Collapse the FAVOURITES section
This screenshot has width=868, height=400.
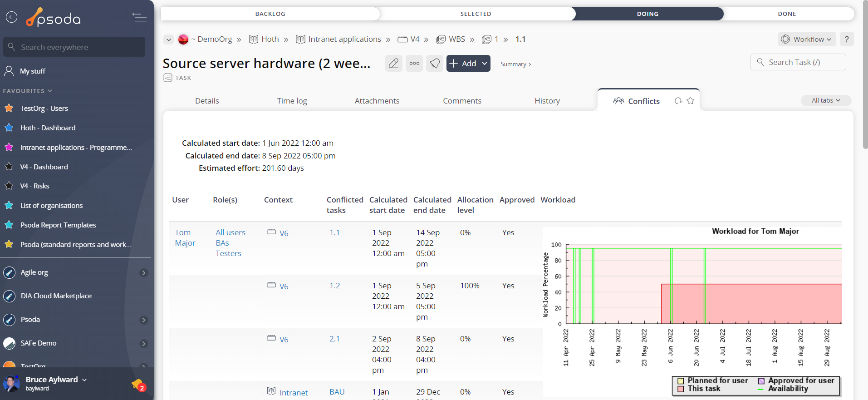28,91
